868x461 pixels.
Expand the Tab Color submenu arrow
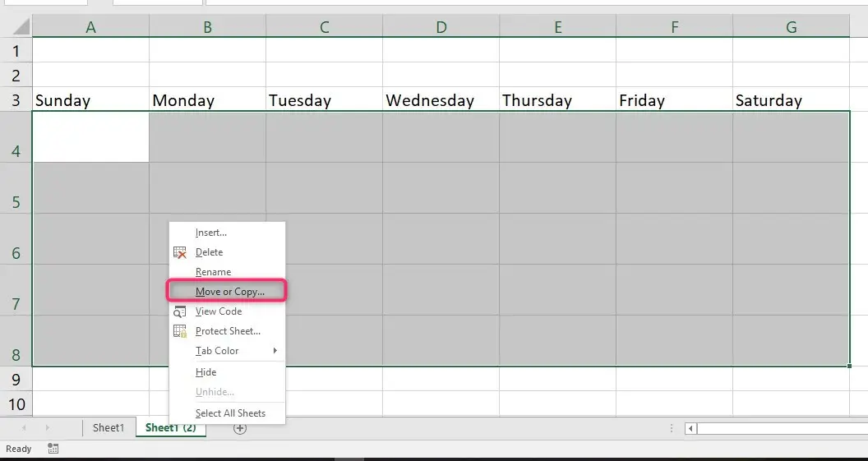(x=275, y=350)
